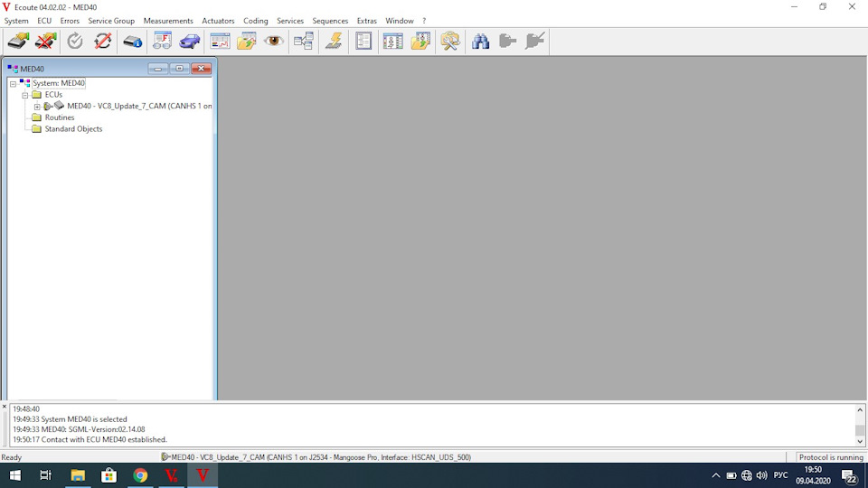This screenshot has height=488, width=868.
Task: Click the connect-to-ECU toolbar icon
Action: click(18, 41)
